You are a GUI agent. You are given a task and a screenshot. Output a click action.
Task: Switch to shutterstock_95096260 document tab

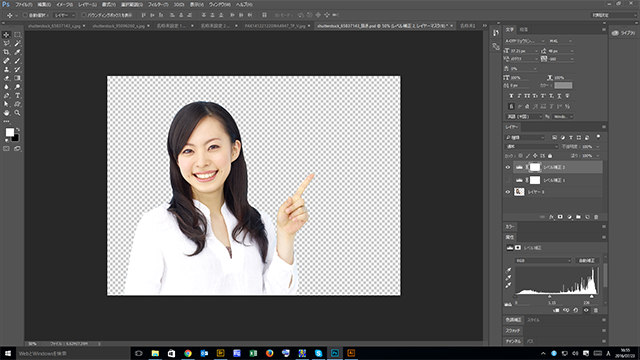point(118,26)
